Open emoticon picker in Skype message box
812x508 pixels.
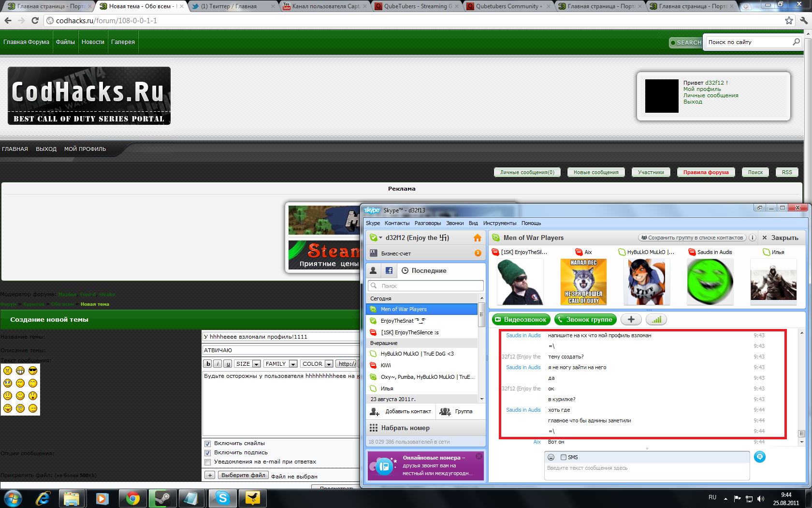(x=551, y=457)
